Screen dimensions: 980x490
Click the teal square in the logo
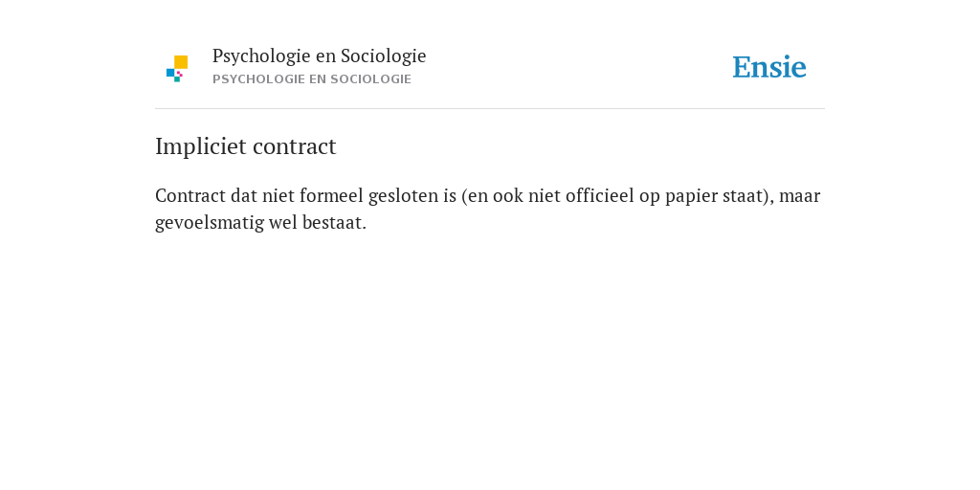[177, 79]
